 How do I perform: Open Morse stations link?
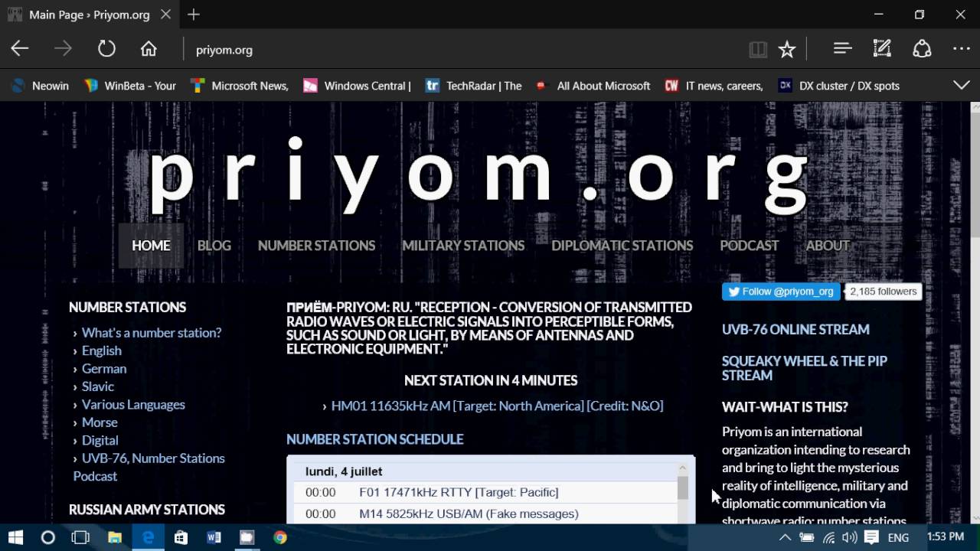[x=100, y=422]
